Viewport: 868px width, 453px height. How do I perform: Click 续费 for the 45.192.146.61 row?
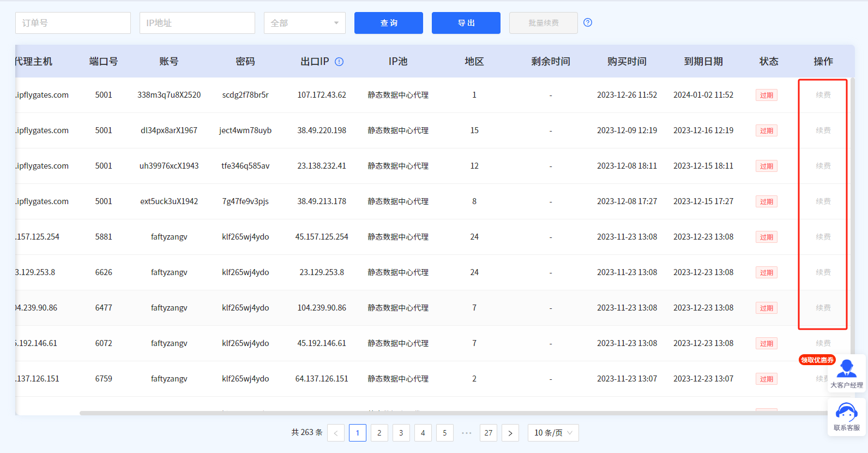(x=823, y=343)
